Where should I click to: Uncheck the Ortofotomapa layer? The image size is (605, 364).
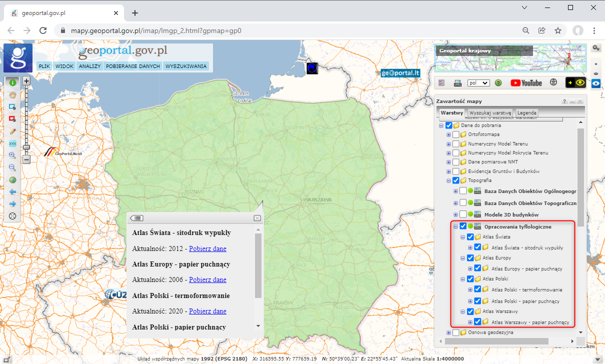click(x=455, y=134)
